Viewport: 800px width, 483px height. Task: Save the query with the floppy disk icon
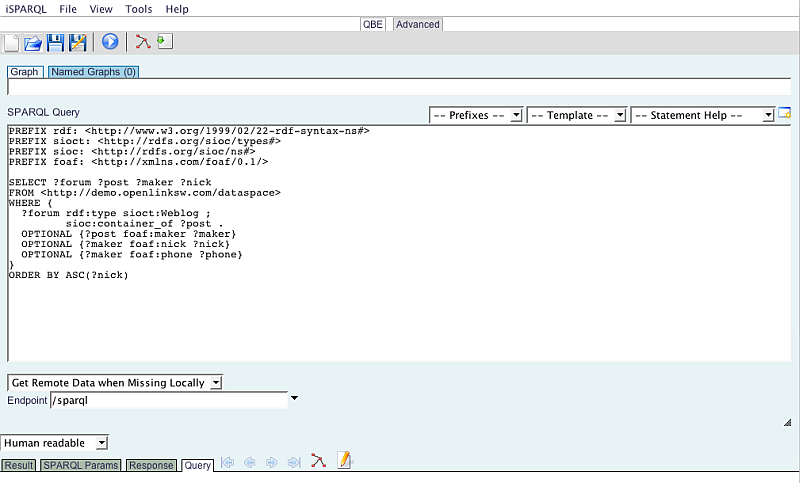pos(55,43)
